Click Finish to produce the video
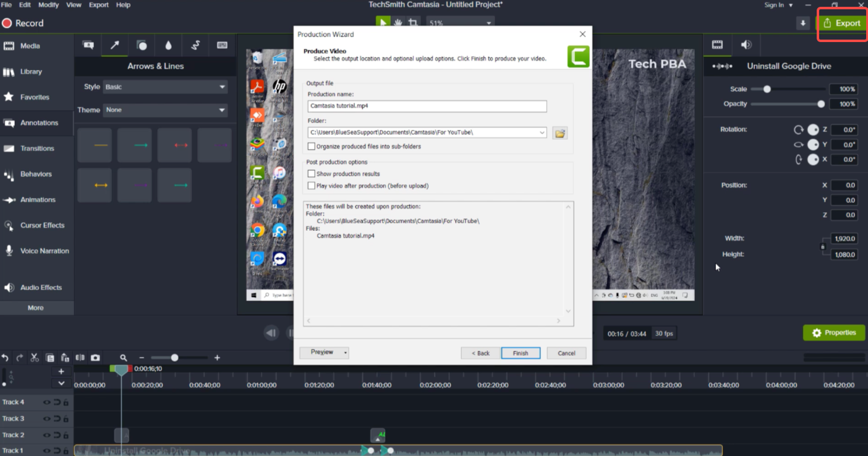The width and height of the screenshot is (868, 456). point(521,353)
